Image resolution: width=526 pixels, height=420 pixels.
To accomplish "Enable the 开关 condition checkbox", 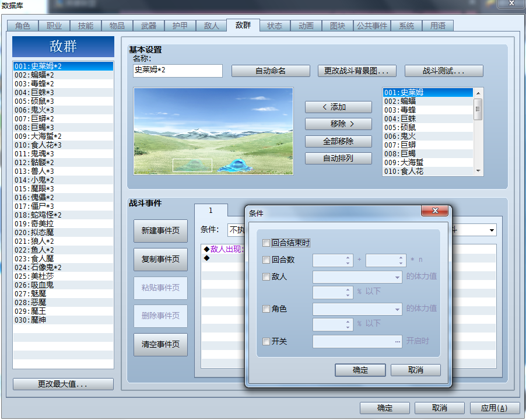I will click(266, 341).
